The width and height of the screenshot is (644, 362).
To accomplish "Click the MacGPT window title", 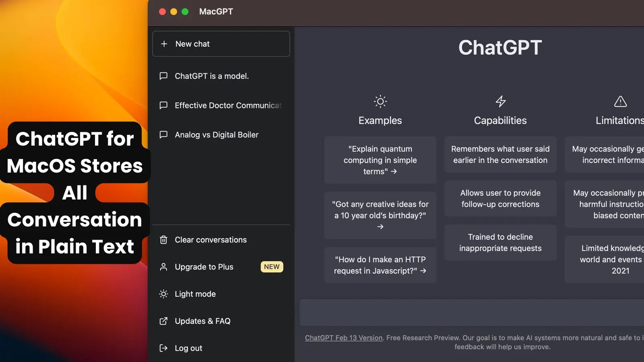I will click(x=216, y=12).
